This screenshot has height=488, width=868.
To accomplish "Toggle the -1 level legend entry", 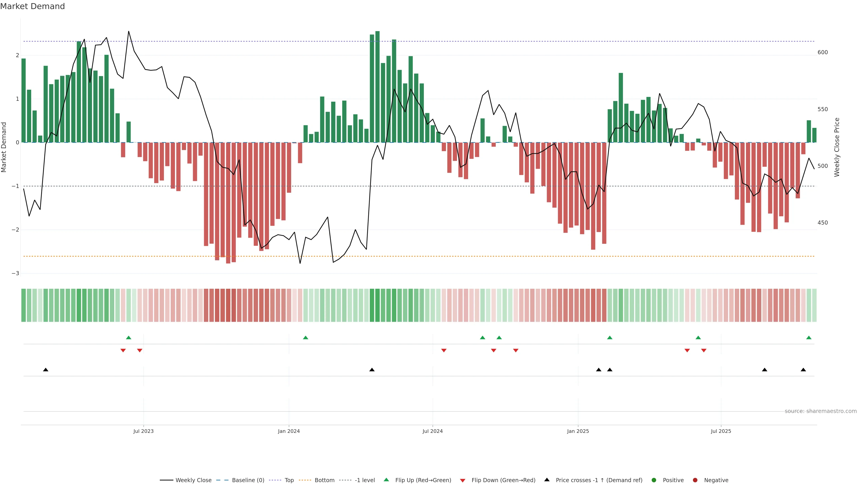I will coord(365,480).
